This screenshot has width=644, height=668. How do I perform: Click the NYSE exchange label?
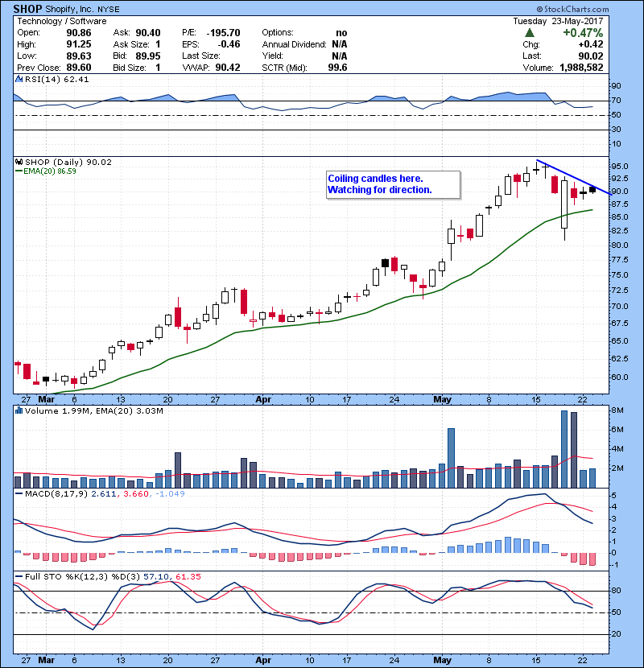109,10
